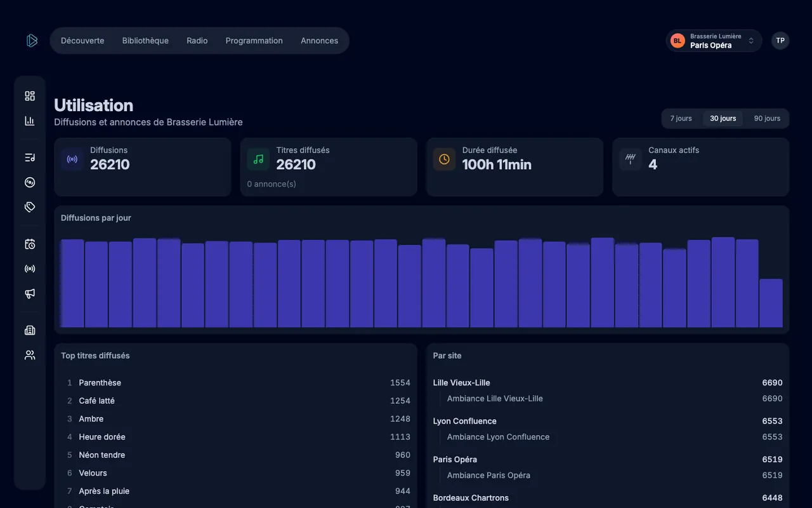
Task: Click the app logo in the header
Action: pos(32,41)
